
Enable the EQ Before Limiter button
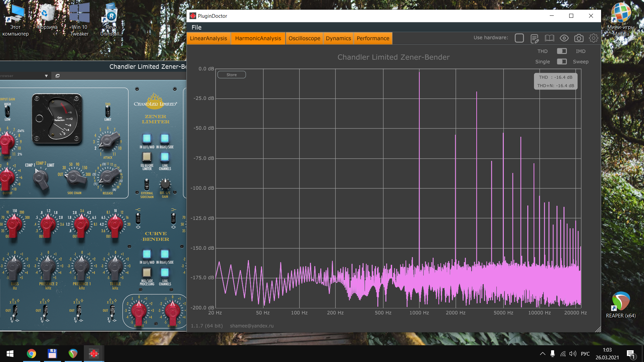[147, 157]
